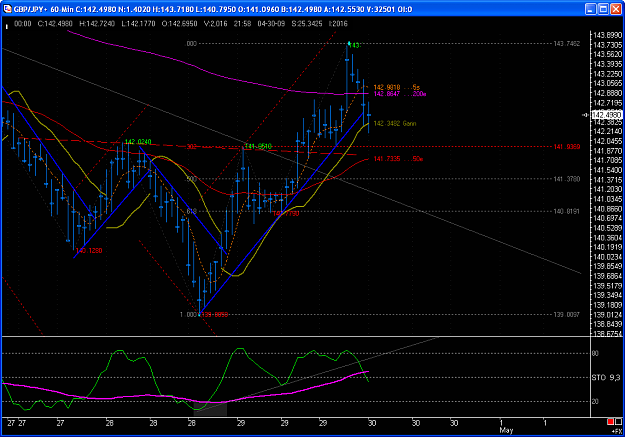Click the .500 Fibonacci ratio label
The image size is (625, 437).
coord(192,179)
